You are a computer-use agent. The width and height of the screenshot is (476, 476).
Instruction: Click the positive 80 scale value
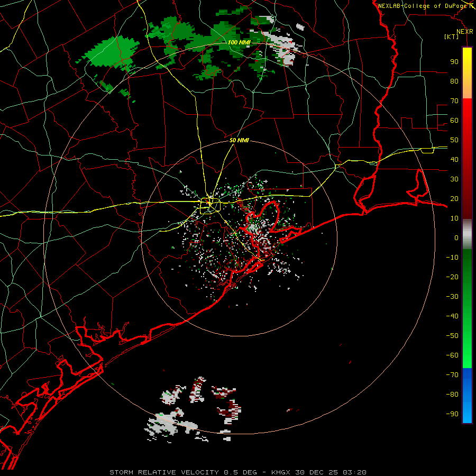coord(454,81)
